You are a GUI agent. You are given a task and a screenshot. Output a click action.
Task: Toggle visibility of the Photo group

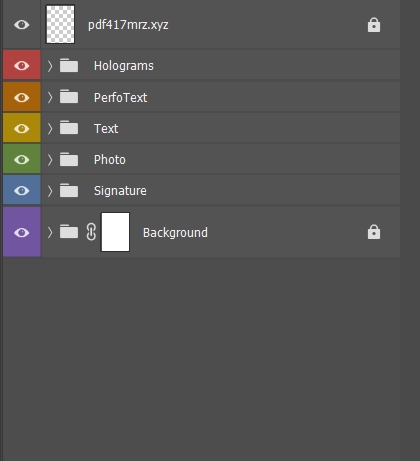tap(22, 160)
